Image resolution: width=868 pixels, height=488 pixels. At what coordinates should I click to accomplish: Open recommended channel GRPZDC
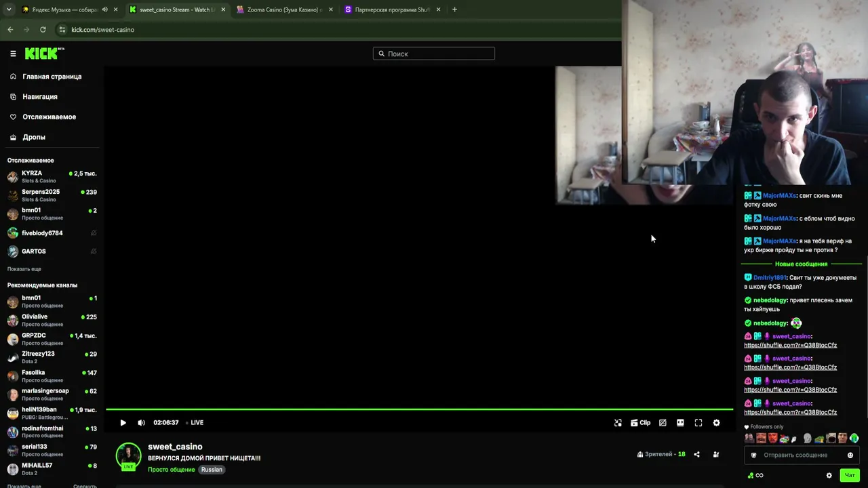coord(52,339)
